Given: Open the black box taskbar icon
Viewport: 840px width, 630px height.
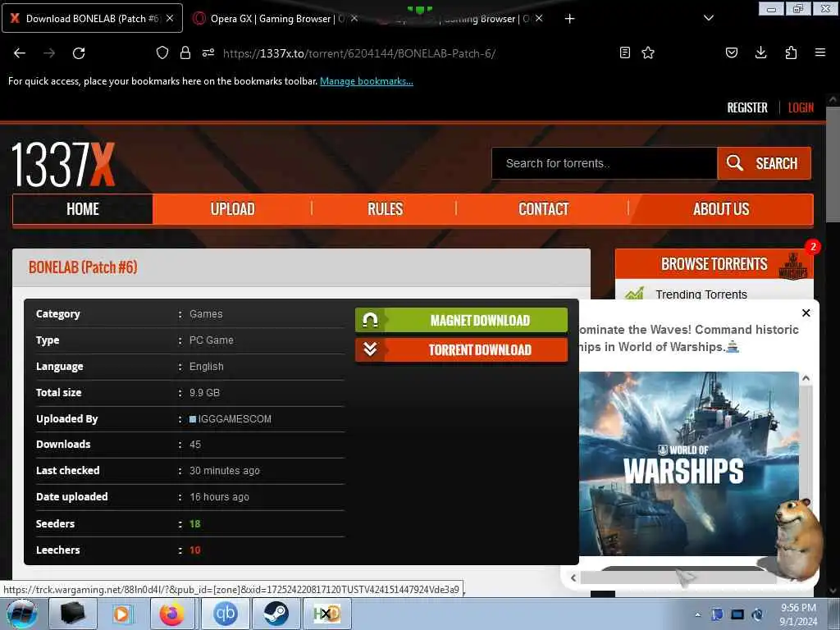Looking at the screenshot, I should tap(73, 614).
